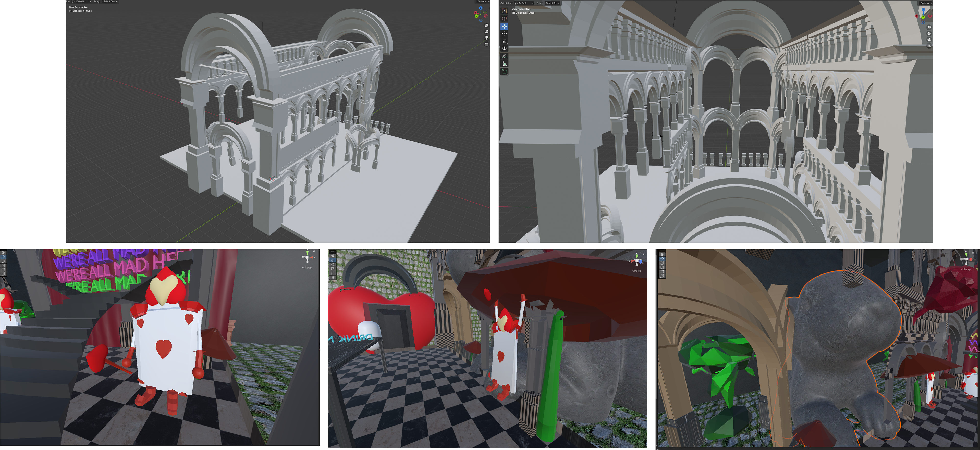Click red X axis on right viewport gizmo

coord(917,16)
